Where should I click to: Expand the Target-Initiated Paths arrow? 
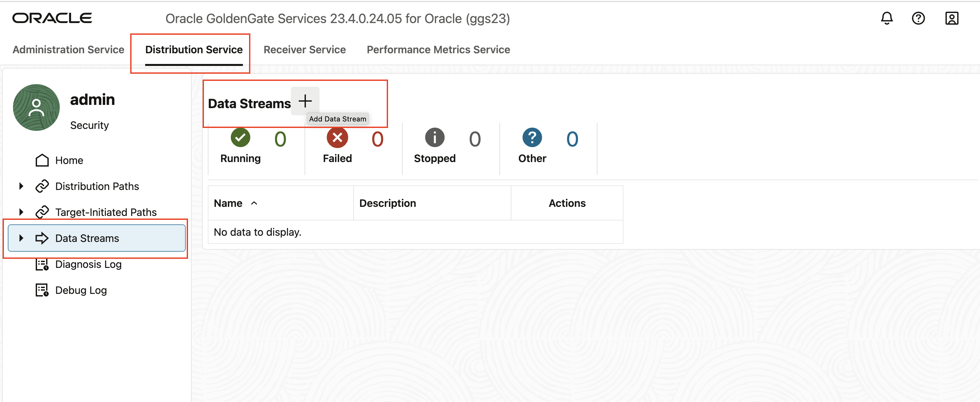pyautogui.click(x=21, y=212)
